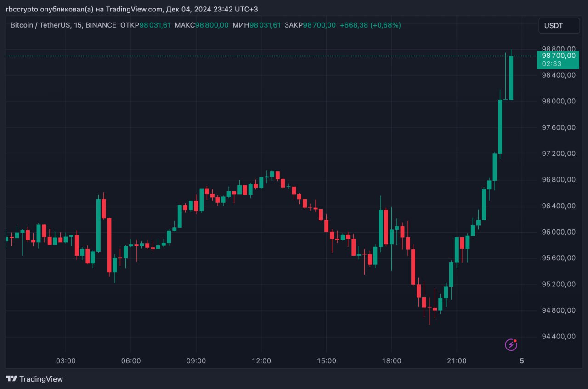Click the Bitcoin / TetherUS symbol title
Image resolution: width=588 pixels, height=389 pixels.
(63, 25)
